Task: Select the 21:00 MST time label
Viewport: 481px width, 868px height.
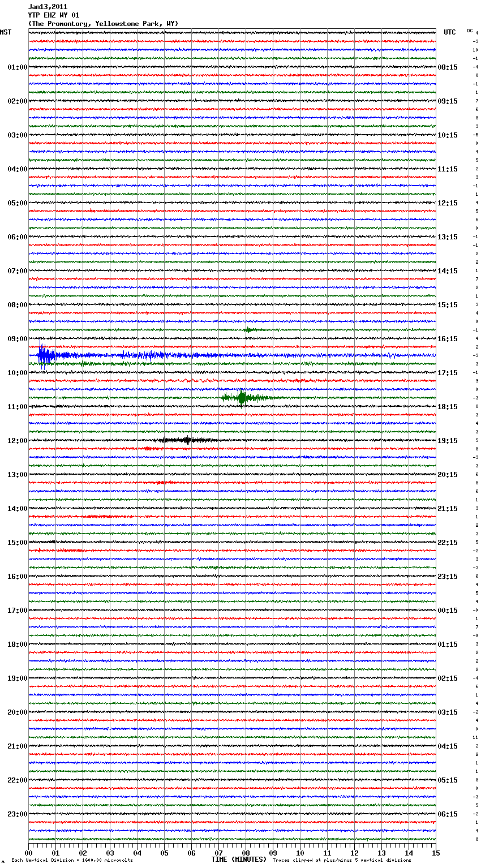Action: [17, 746]
